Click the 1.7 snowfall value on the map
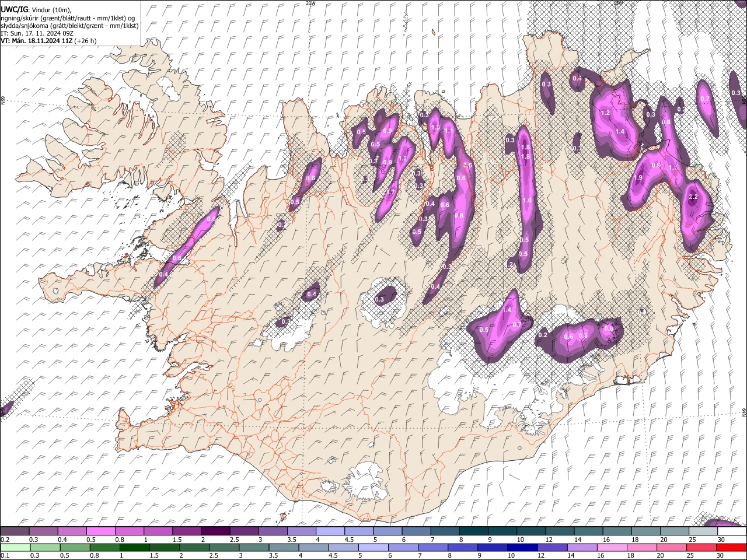This screenshot has width=747, height=560. point(390,192)
